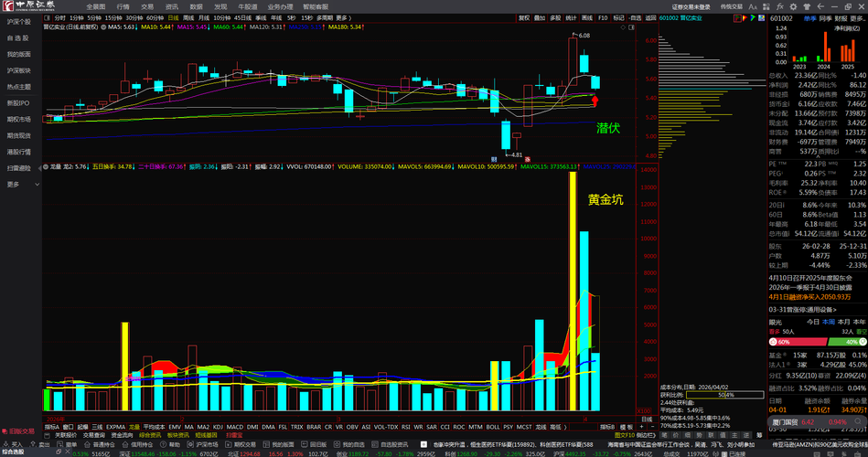868x457 pixels.
Task: Open the 模板 template menu
Action: pos(627,427)
